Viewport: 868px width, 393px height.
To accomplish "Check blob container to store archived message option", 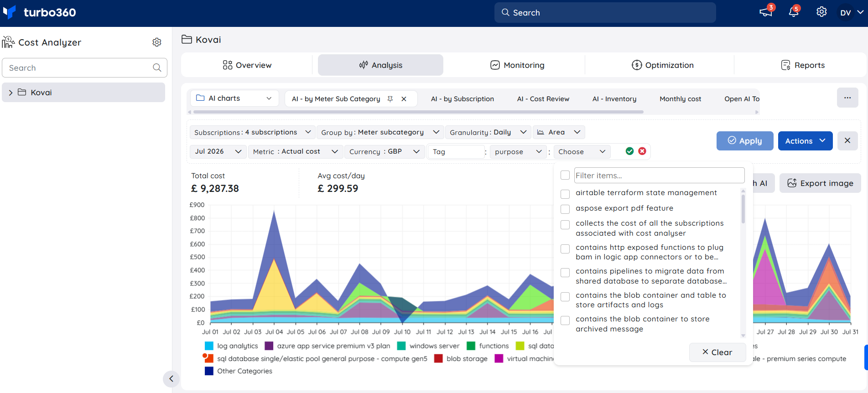I will [565, 321].
